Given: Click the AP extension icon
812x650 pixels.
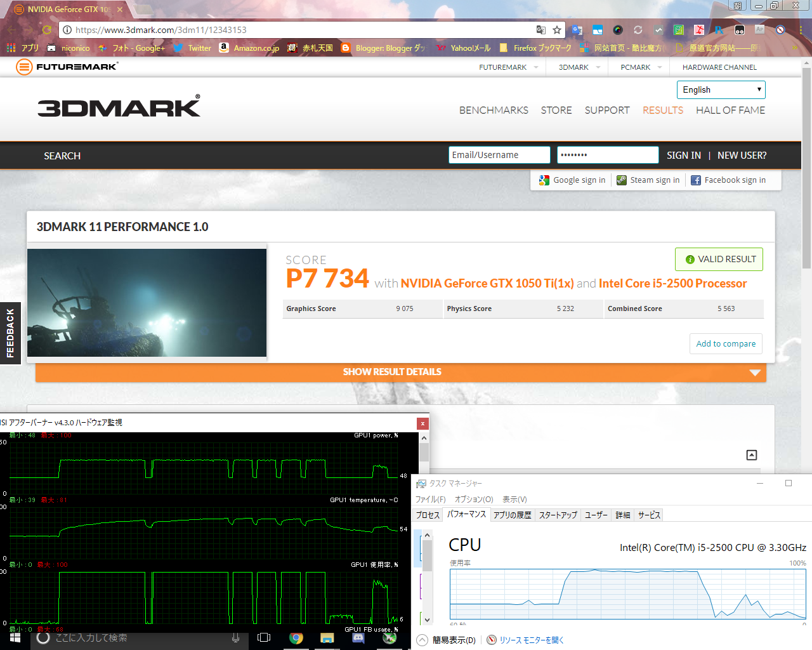Looking at the screenshot, I should click(760, 30).
